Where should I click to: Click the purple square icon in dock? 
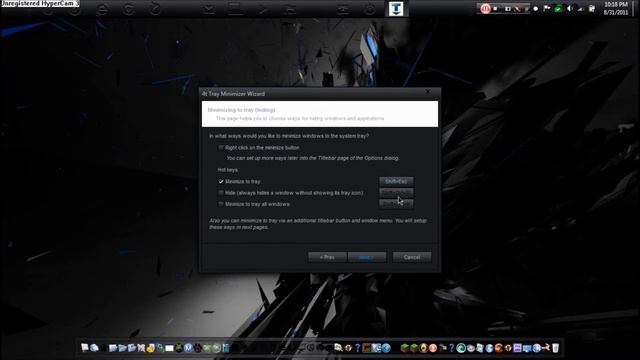[x=517, y=348]
